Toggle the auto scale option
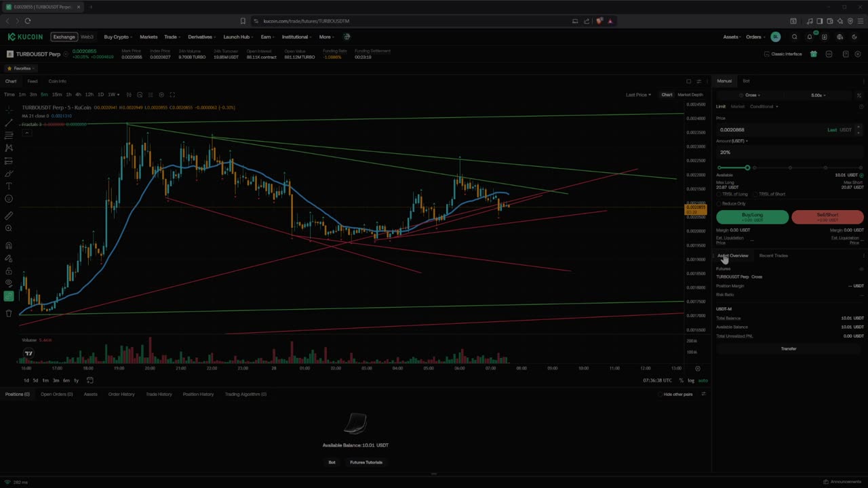 tap(703, 380)
